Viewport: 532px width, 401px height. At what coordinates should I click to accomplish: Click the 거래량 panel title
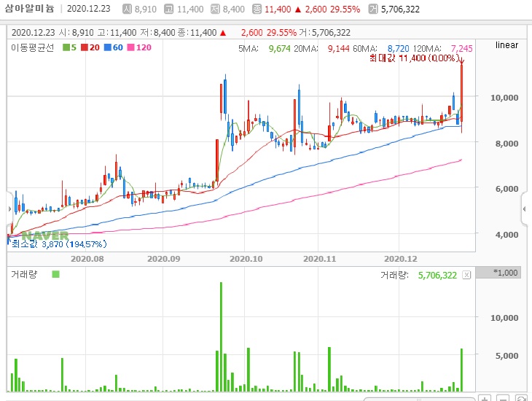click(x=24, y=274)
